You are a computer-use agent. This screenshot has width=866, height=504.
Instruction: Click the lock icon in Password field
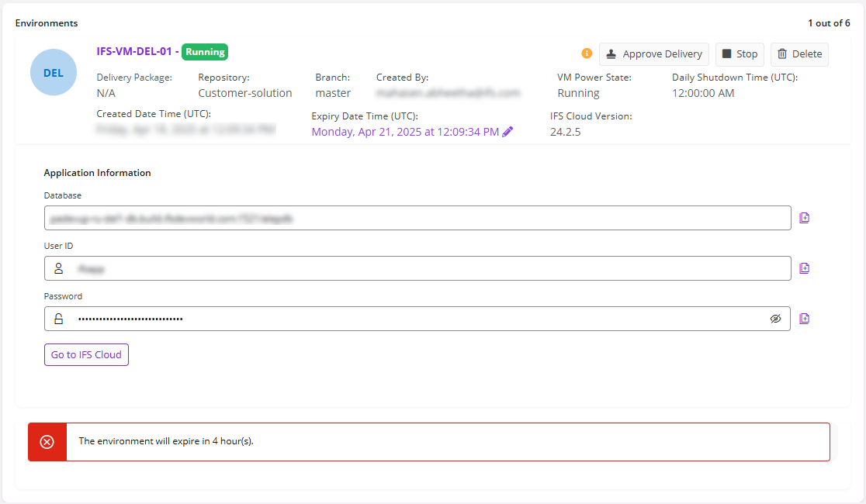tap(58, 319)
